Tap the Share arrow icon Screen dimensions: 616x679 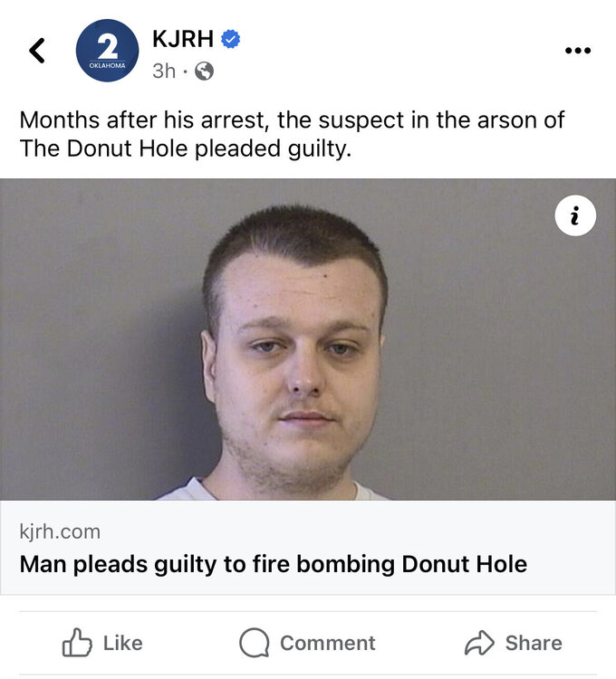coord(477,643)
